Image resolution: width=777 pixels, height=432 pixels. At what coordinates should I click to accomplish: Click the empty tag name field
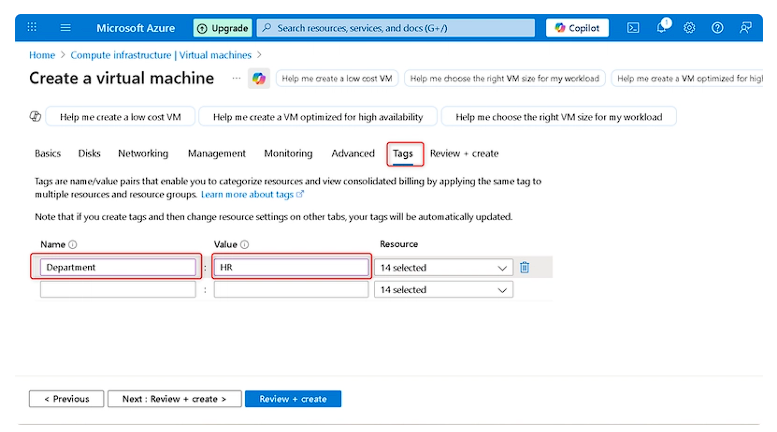pyautogui.click(x=118, y=289)
